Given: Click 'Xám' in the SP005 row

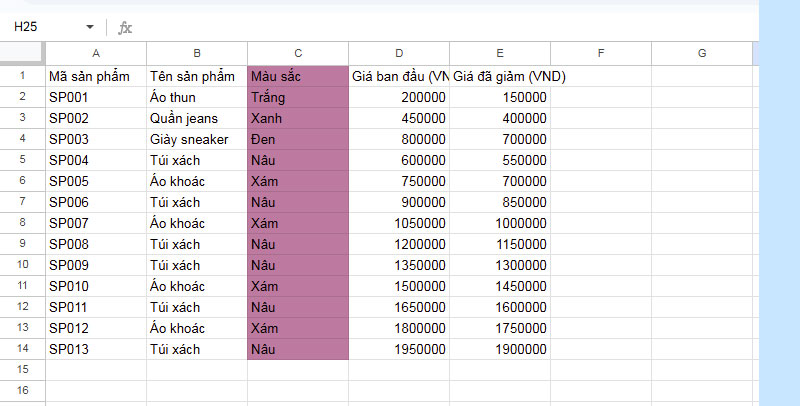Looking at the screenshot, I should [x=298, y=181].
